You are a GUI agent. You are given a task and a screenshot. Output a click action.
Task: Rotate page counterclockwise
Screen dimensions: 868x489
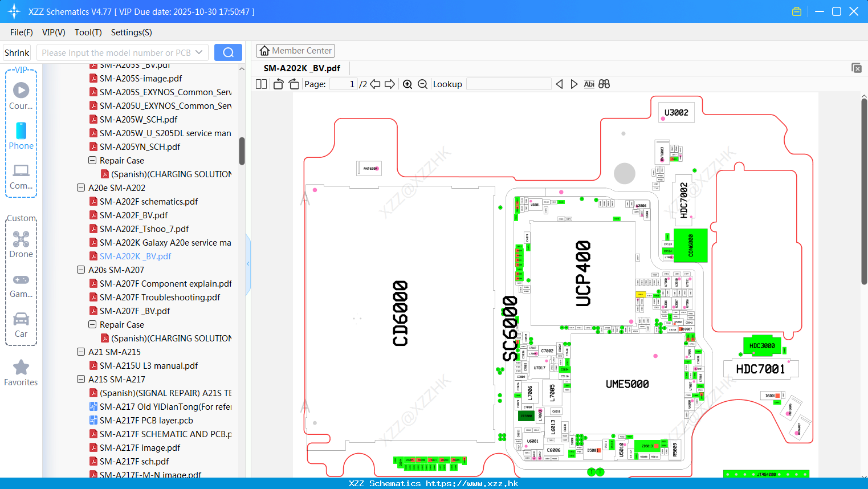pyautogui.click(x=279, y=84)
